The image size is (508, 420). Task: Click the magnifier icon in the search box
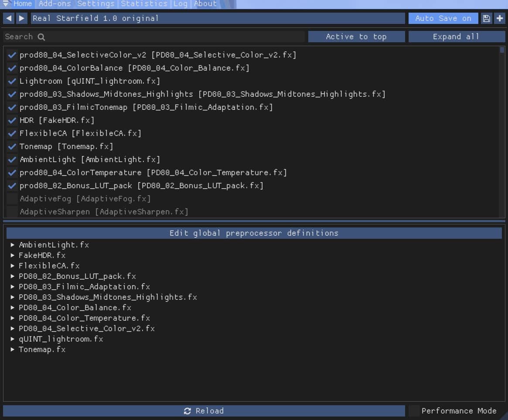click(41, 37)
